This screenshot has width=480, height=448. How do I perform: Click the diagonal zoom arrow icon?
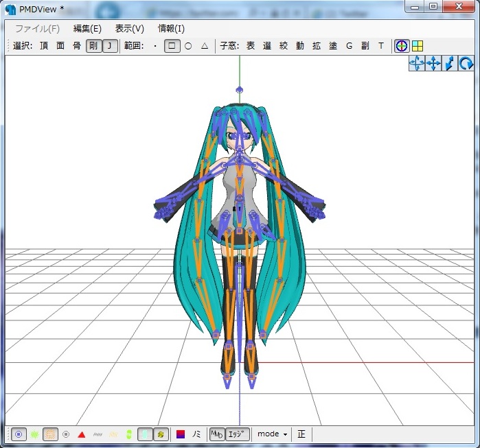(x=450, y=64)
